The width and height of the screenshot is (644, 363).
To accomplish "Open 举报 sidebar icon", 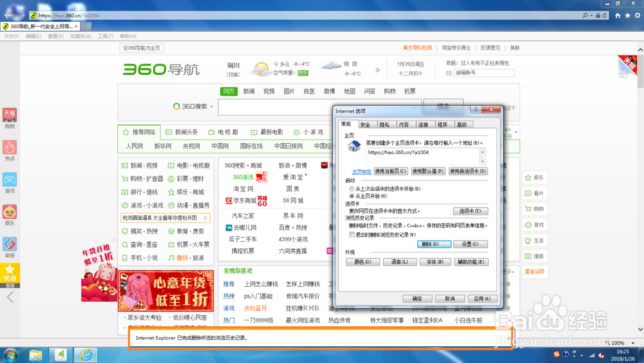I will [10, 244].
